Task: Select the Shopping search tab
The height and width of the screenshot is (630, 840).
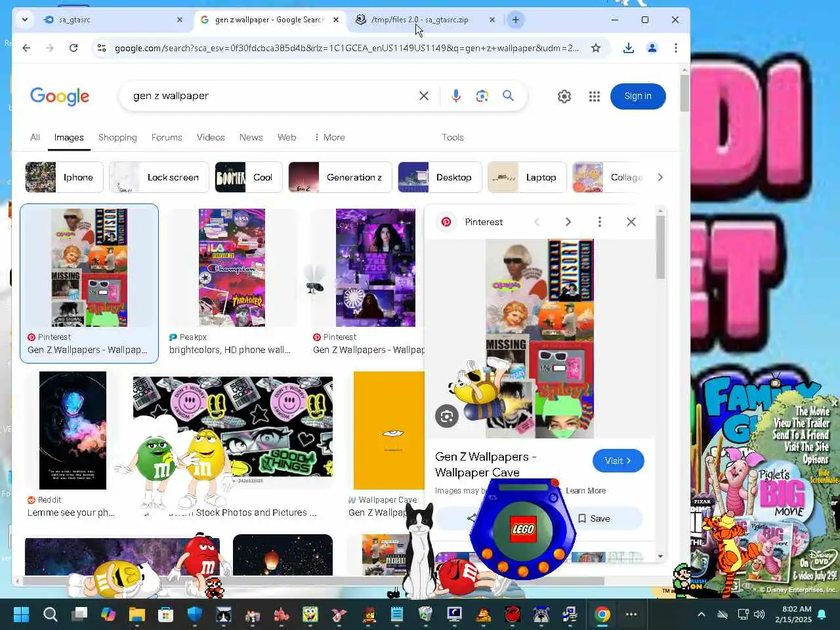Action: coord(117,137)
